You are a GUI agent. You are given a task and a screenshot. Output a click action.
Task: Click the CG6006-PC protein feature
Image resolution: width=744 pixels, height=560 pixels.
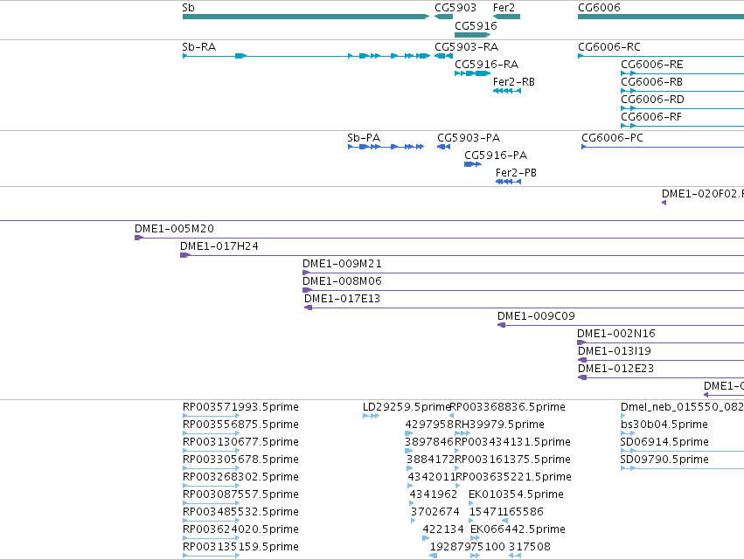663,147
